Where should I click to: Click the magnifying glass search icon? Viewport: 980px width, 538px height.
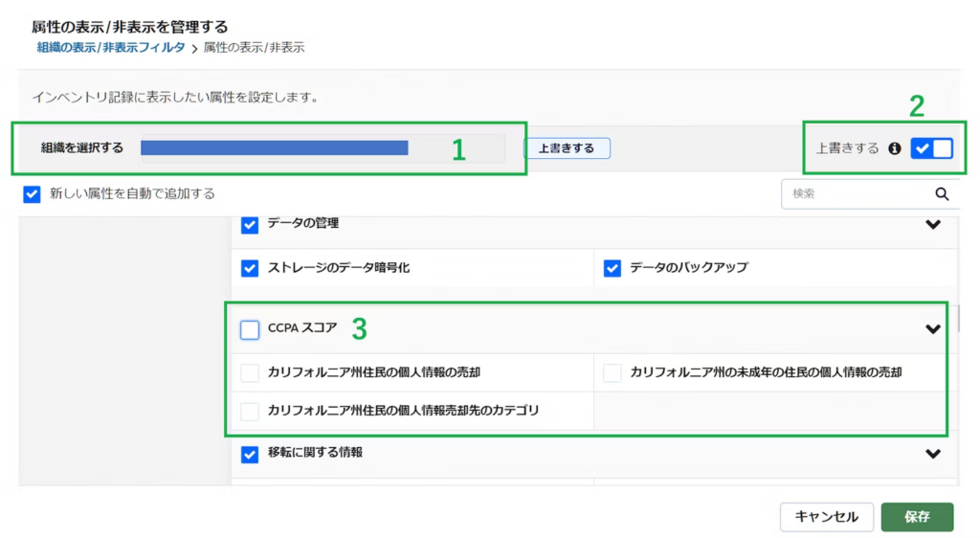point(942,193)
